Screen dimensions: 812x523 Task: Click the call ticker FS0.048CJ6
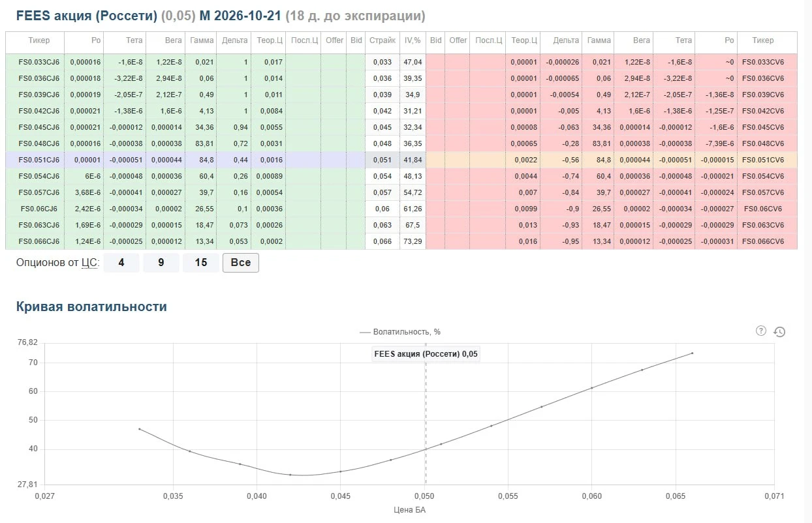39,143
